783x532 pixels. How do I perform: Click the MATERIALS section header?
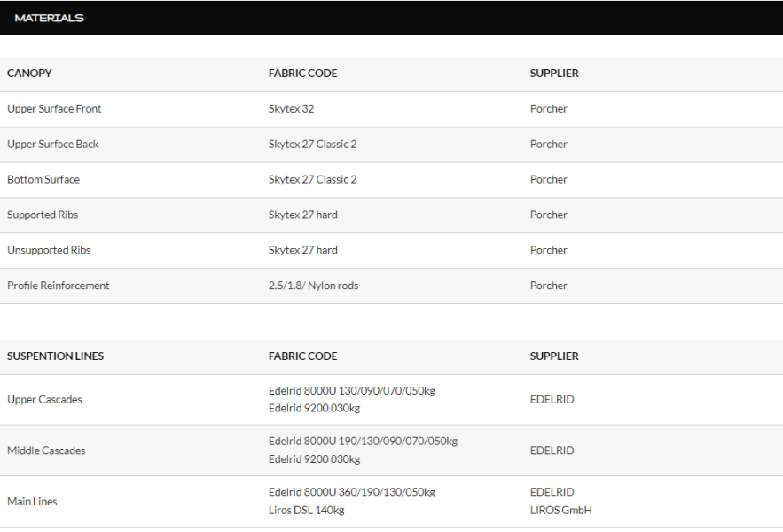(x=49, y=18)
